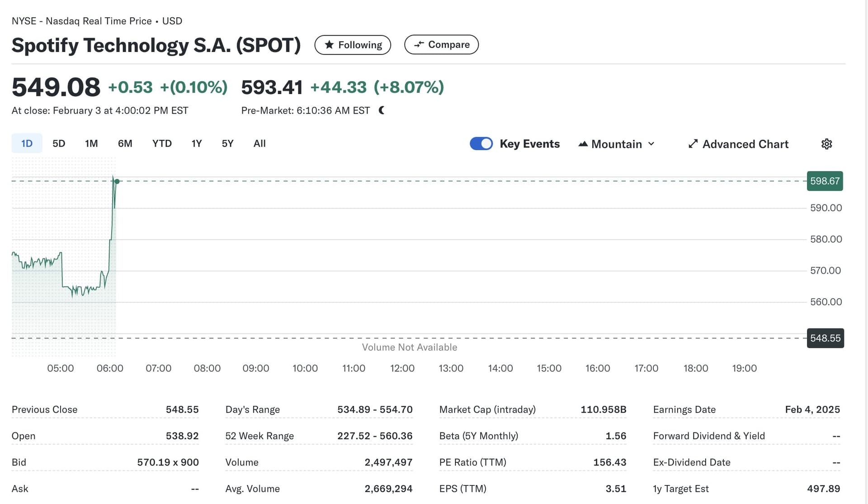The image size is (868, 504).
Task: Click the Advanced Chart expand arrow icon
Action: (693, 144)
